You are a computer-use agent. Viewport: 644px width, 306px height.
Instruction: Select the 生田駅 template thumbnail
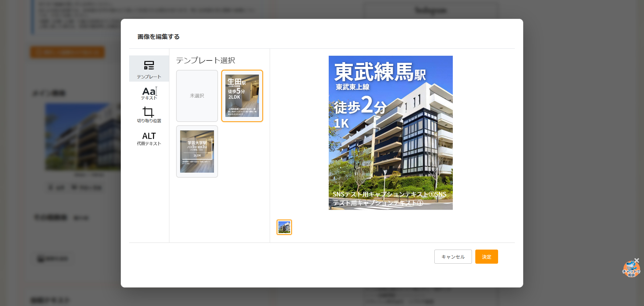click(242, 96)
